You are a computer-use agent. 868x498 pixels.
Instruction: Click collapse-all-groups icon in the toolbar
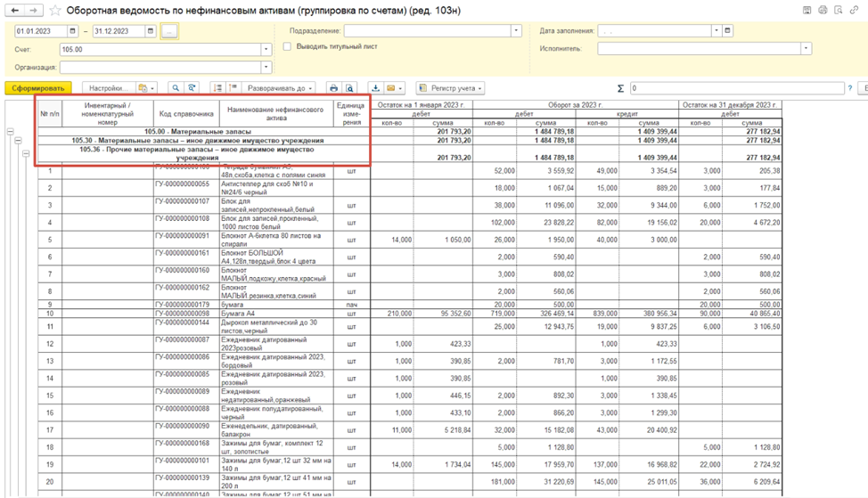click(217, 88)
